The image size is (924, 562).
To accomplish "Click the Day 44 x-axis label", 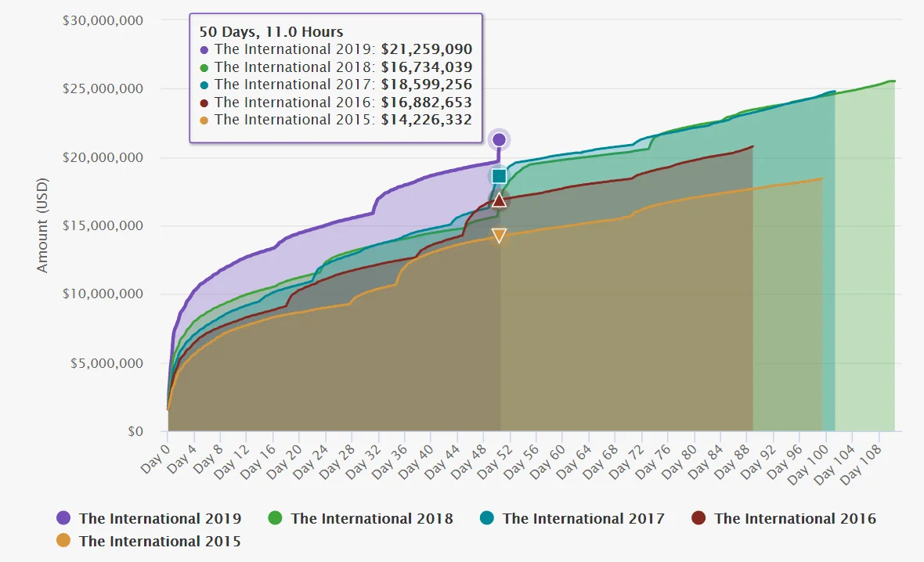I will (x=442, y=461).
